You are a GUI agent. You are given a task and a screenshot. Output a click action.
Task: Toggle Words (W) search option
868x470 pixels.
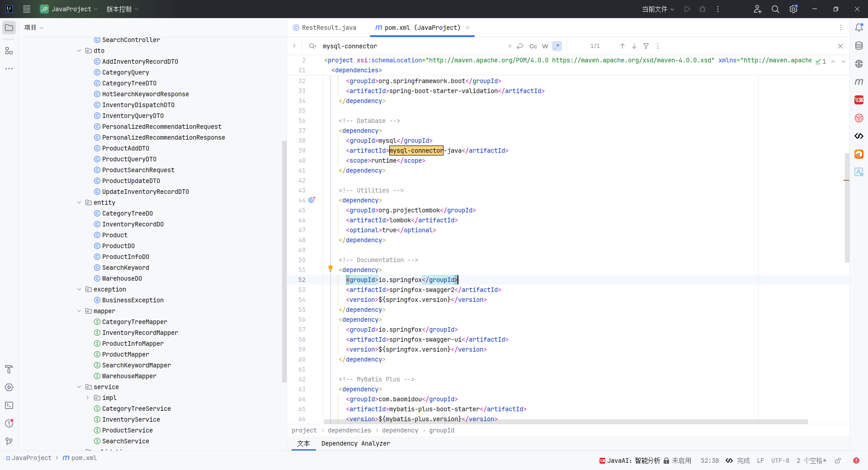point(545,46)
